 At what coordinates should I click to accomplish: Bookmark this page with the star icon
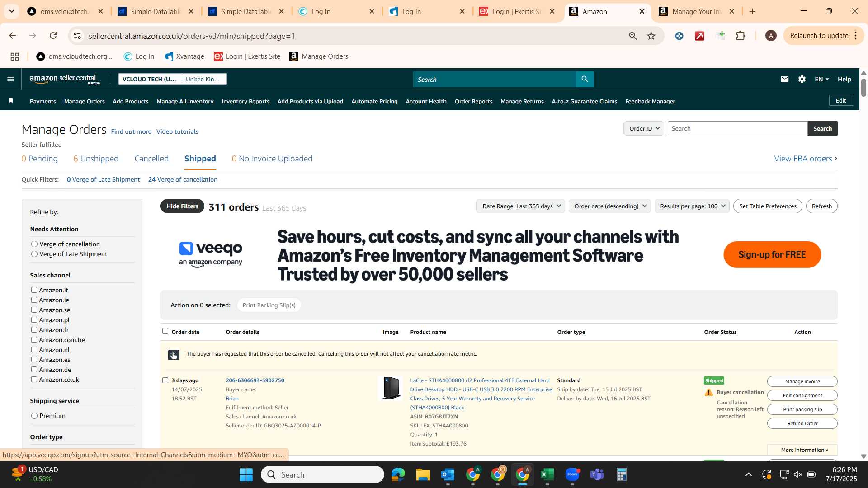651,36
